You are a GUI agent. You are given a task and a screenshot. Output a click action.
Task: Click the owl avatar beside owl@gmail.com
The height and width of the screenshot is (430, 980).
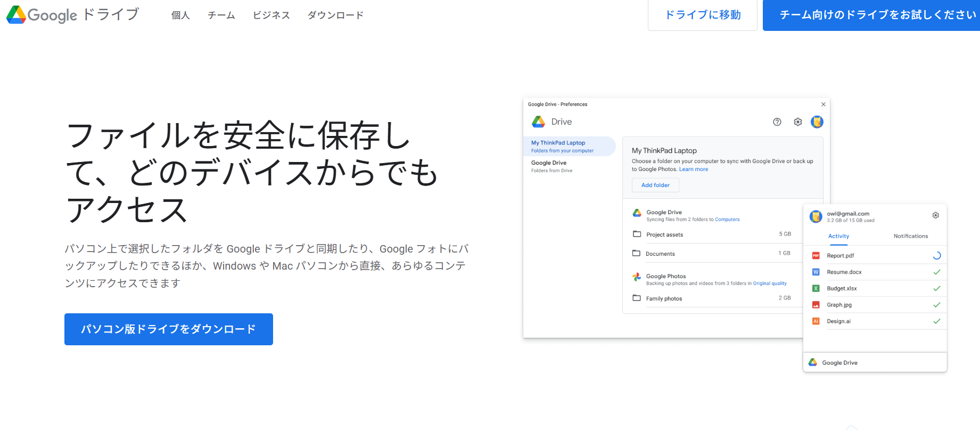click(x=816, y=216)
